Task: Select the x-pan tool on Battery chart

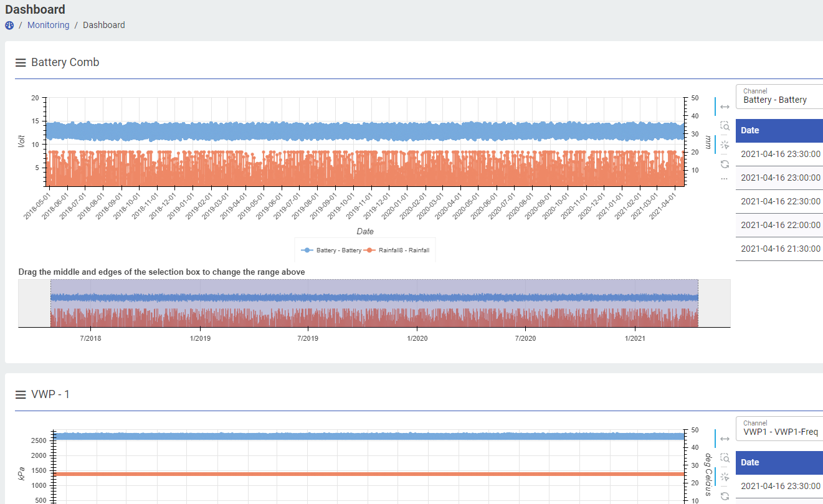Action: [725, 107]
